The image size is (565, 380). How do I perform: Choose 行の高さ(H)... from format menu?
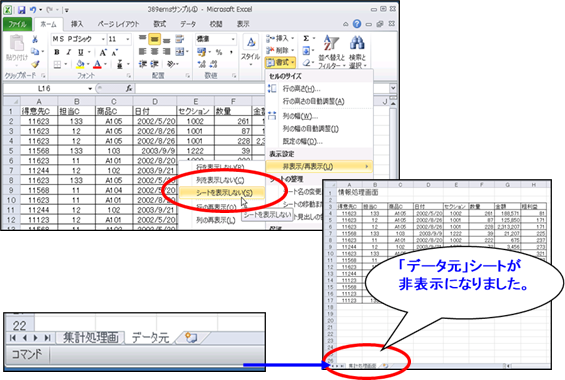pyautogui.click(x=301, y=89)
